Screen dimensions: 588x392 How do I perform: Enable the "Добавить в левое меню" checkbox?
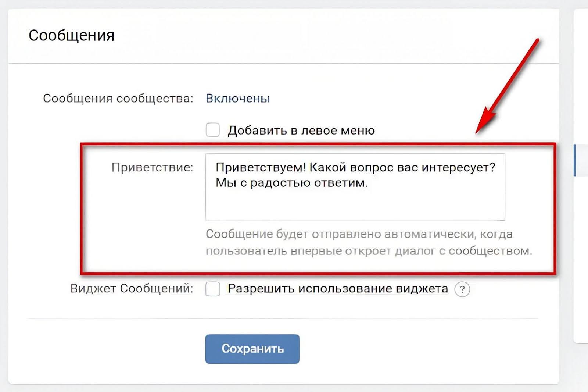[x=213, y=130]
